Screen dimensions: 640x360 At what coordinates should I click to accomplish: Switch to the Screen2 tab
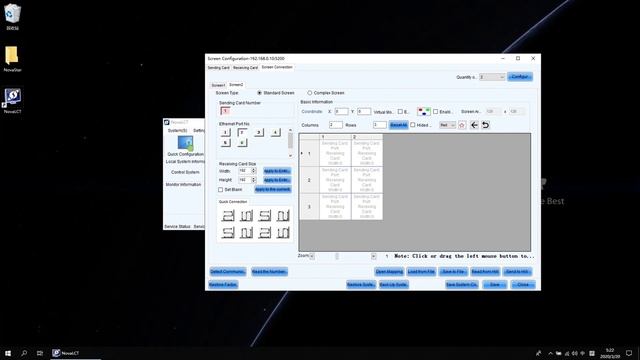point(236,84)
